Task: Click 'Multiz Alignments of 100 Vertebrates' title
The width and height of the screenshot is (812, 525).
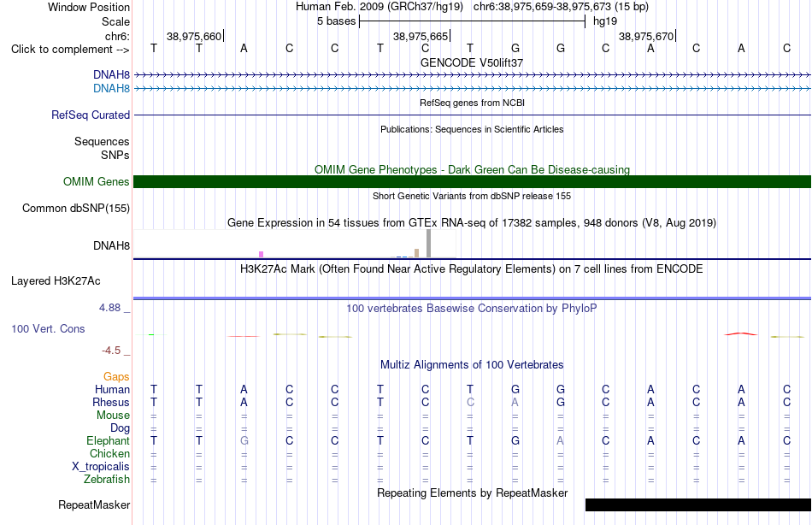Action: 472,365
